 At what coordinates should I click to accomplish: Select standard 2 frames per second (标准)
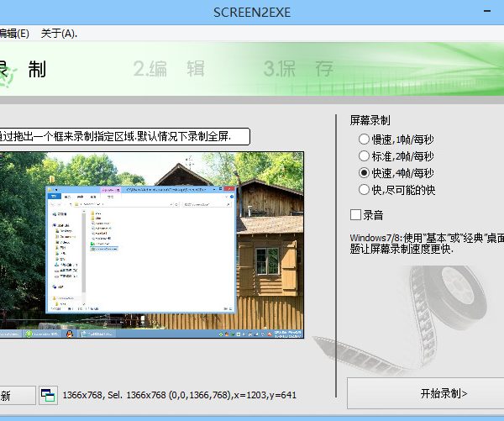pos(364,156)
